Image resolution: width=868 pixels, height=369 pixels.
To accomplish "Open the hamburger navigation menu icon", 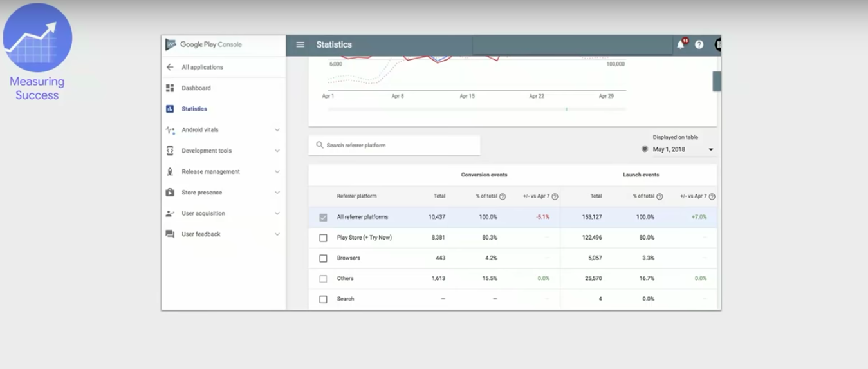I will point(300,45).
